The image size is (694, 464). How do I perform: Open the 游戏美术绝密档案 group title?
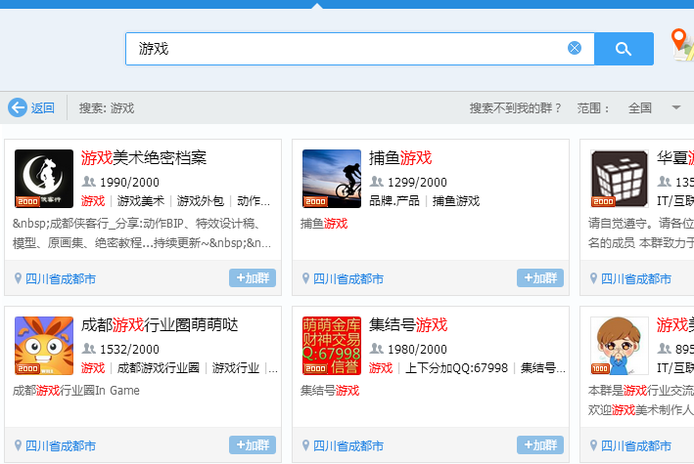(144, 158)
